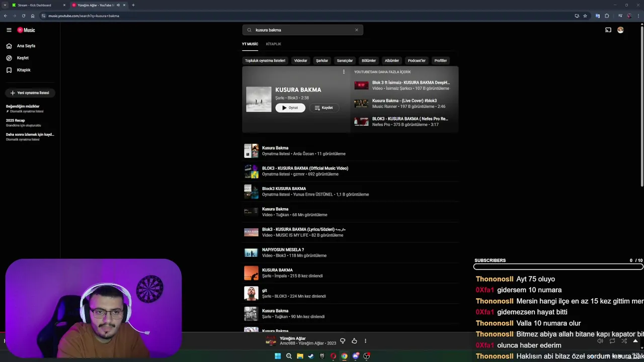Filter by Topluluk oynatma listeleri chip
The height and width of the screenshot is (362, 644).
265,60
